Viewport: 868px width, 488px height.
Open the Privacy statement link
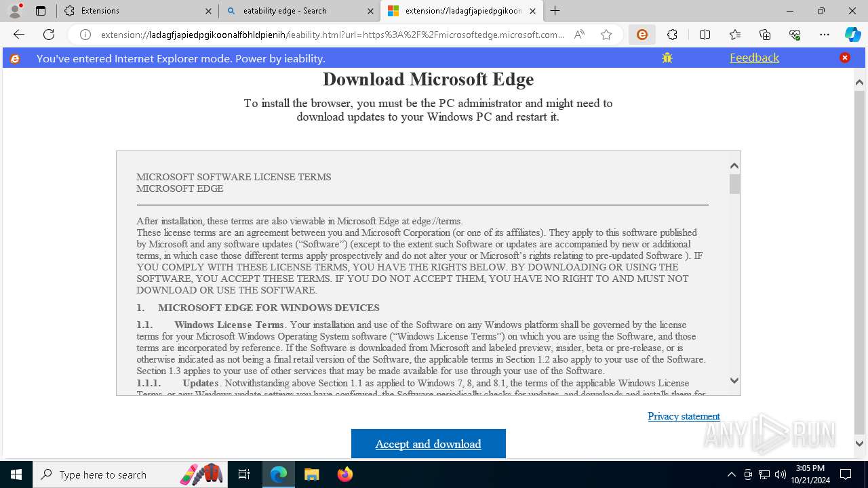coord(684,416)
